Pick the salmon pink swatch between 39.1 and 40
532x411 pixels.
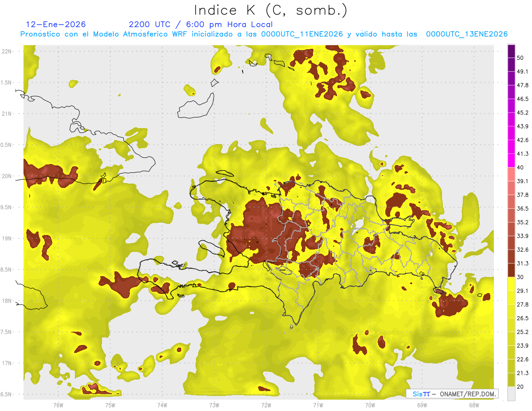[x=511, y=174]
